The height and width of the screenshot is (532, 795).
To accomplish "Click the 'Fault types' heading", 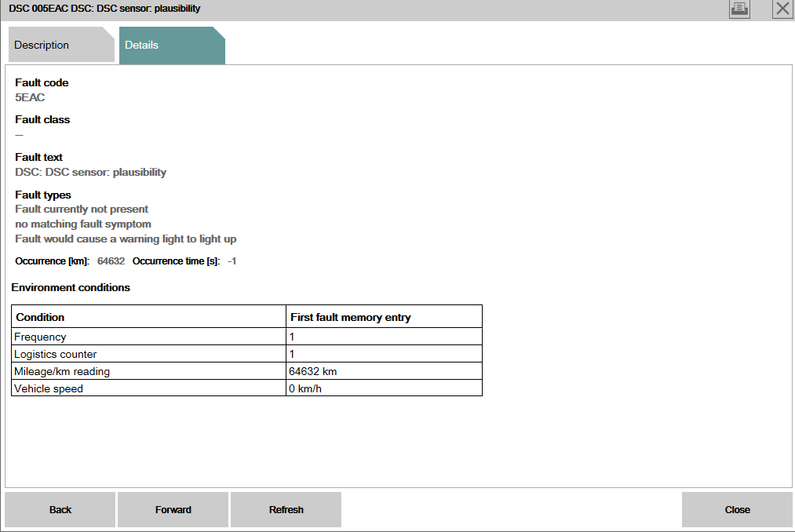I will click(43, 195).
